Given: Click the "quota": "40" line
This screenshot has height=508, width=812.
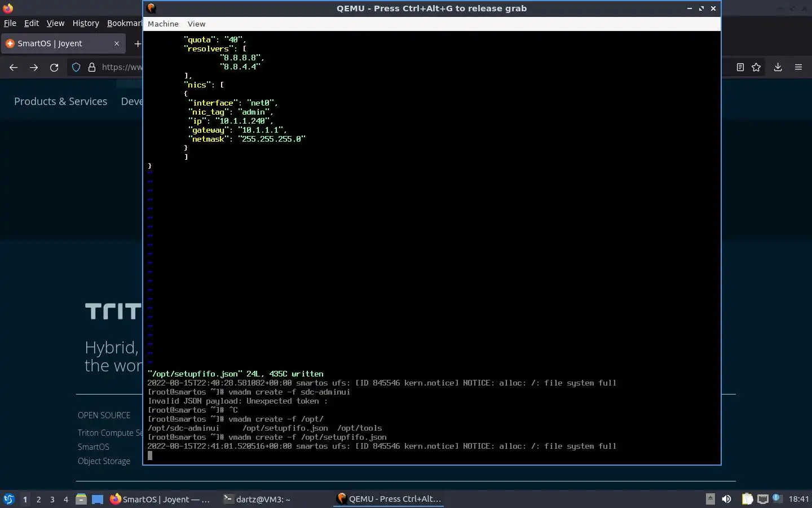Looking at the screenshot, I should pos(215,40).
